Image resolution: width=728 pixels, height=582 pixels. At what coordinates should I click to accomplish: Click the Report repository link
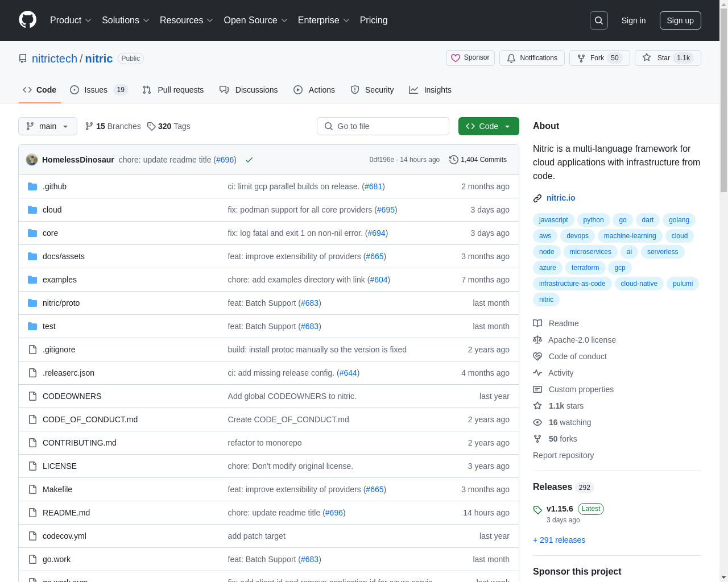point(563,455)
